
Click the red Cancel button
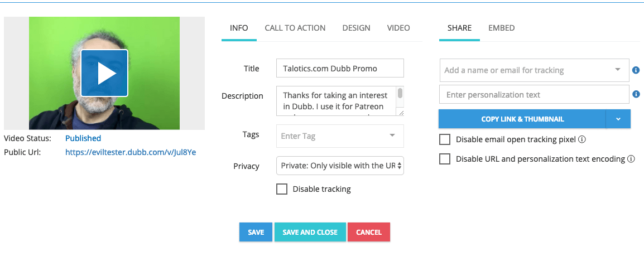tap(368, 233)
